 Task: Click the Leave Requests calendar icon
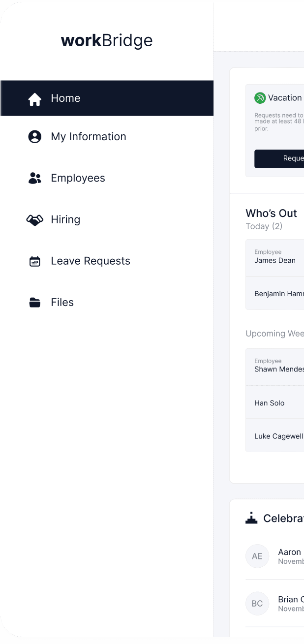coord(35,261)
